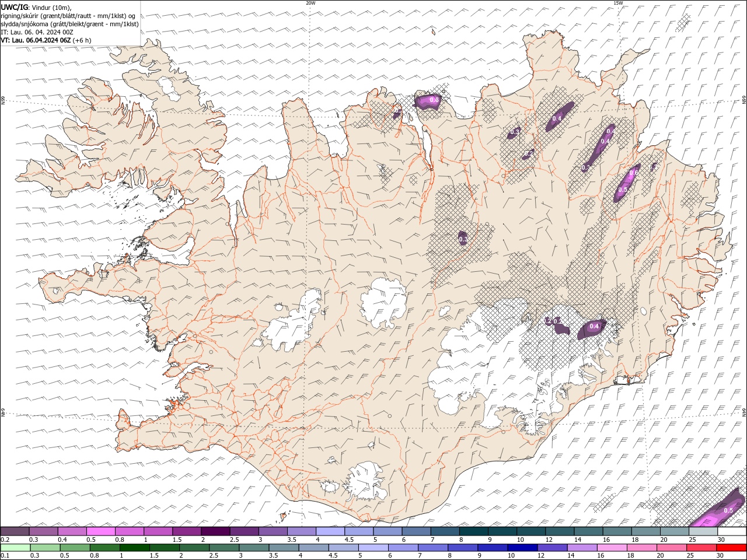Click the bright pink 0.5 swatch in upper legend row
Image resolution: width=747 pixels, height=560 pixels.
101,531
